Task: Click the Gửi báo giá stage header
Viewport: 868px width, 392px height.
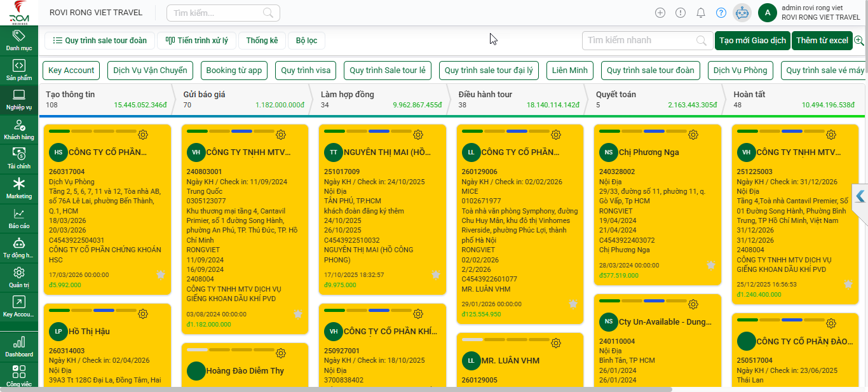Action: tap(243, 99)
